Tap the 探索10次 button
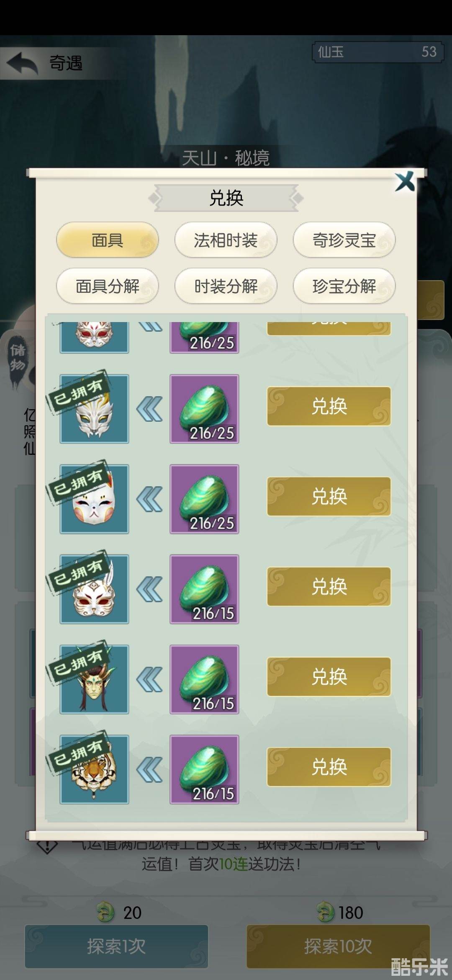The width and height of the screenshot is (452, 980). [x=338, y=946]
